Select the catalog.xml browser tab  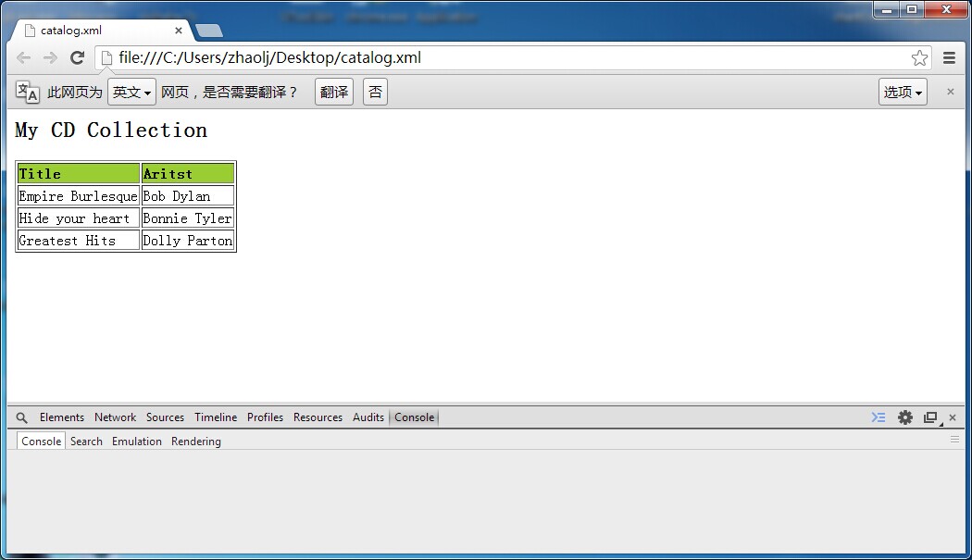tap(101, 31)
